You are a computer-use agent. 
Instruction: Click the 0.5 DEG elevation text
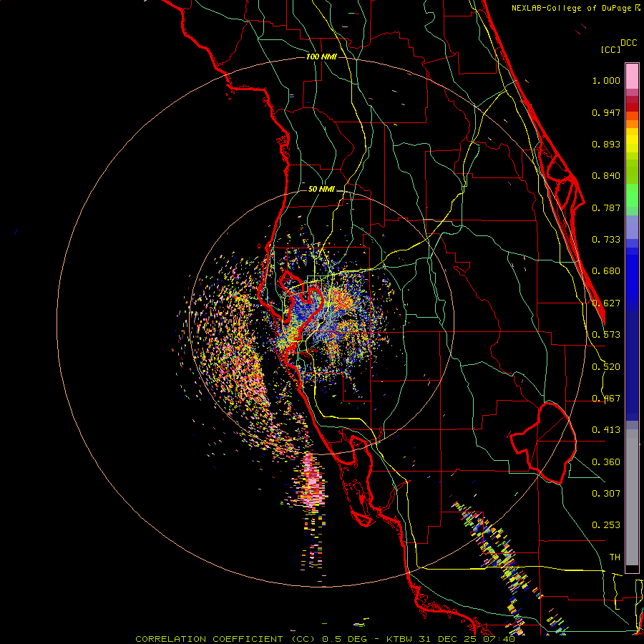[x=344, y=639]
